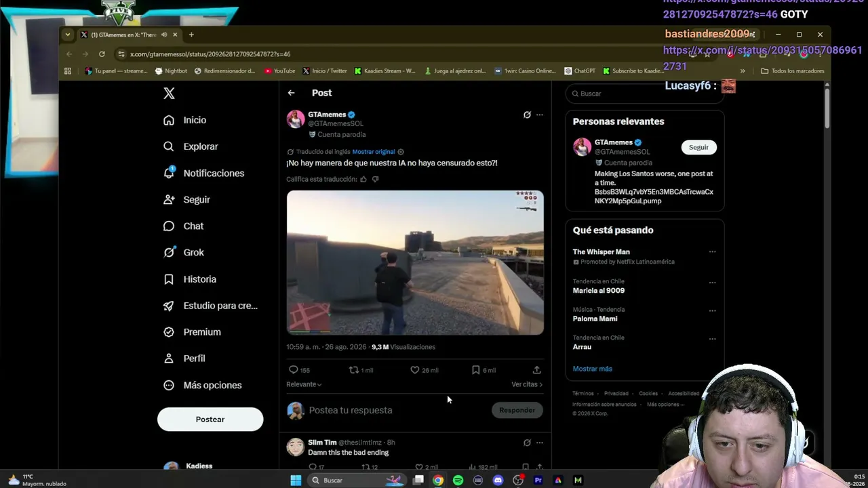This screenshot has width=868, height=488.
Task: Open Spotify from the taskbar
Action: click(458, 481)
